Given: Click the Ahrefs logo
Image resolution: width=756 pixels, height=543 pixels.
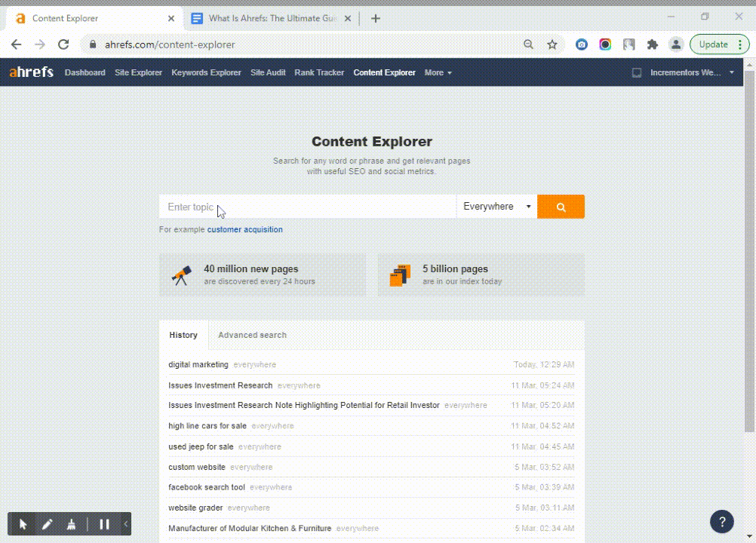Looking at the screenshot, I should 32,72.
